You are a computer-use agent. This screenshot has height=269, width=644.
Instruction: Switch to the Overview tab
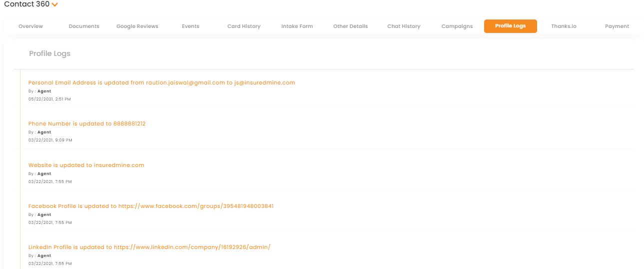(30, 26)
